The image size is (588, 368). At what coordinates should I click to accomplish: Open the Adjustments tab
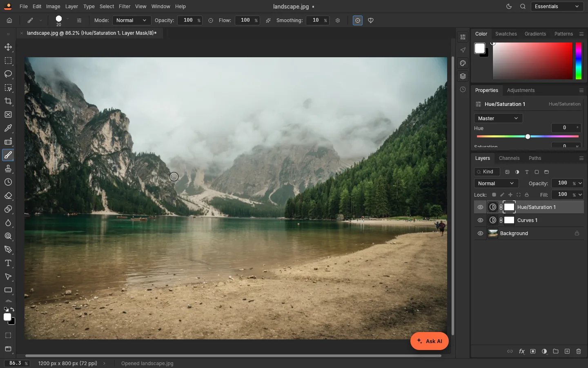click(x=521, y=90)
